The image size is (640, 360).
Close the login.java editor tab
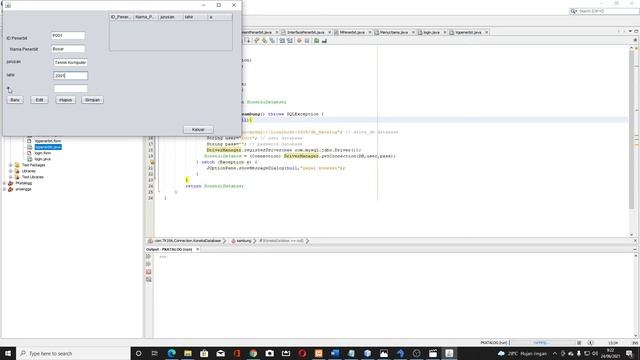445,32
